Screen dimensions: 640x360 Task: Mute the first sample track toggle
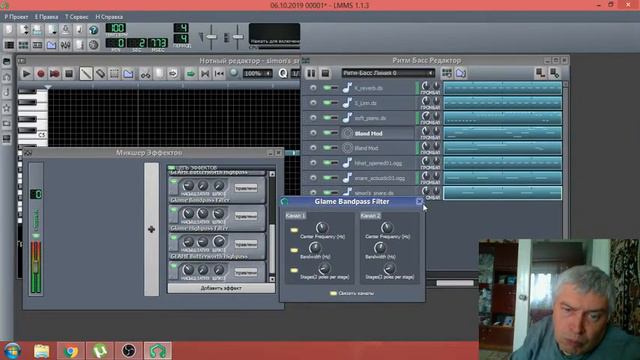pos(327,88)
